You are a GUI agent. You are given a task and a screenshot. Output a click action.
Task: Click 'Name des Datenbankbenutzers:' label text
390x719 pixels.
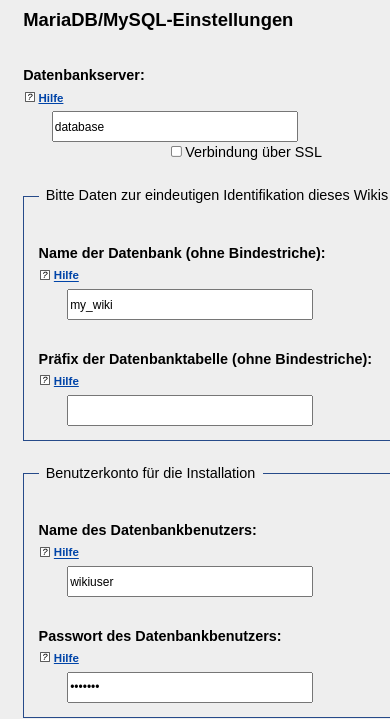pos(148,530)
